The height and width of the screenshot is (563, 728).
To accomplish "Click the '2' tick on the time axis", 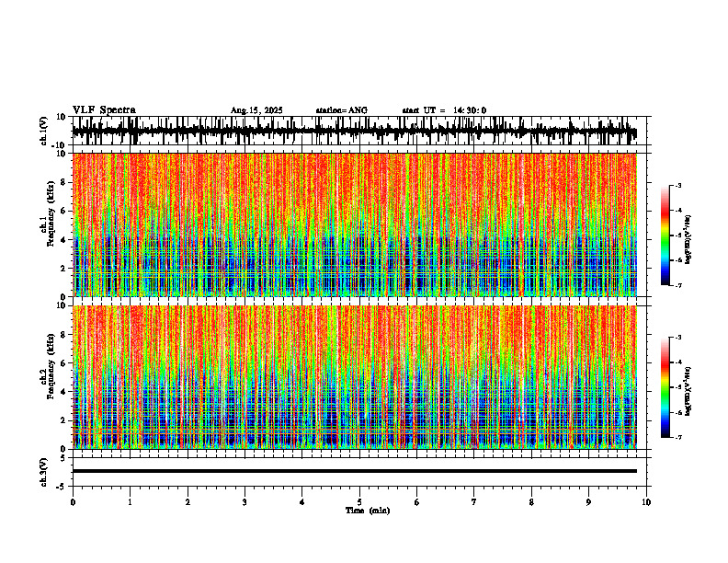I will 188,502.
